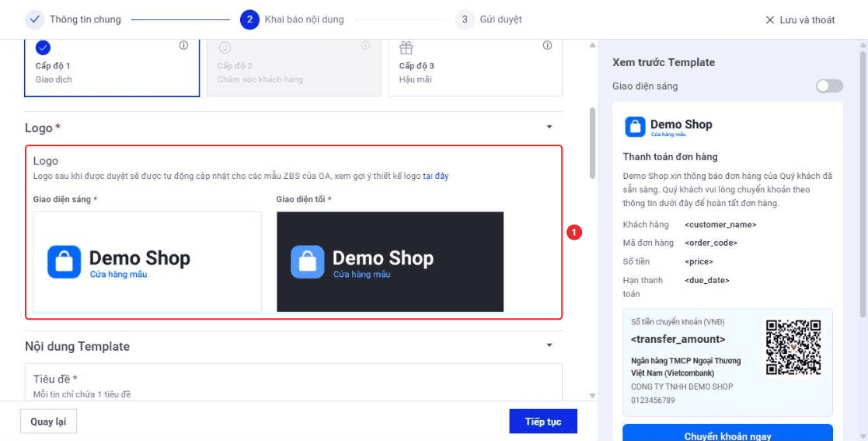Image resolution: width=868 pixels, height=441 pixels.
Task: Click dark theme logo upload image
Action: [x=390, y=261]
